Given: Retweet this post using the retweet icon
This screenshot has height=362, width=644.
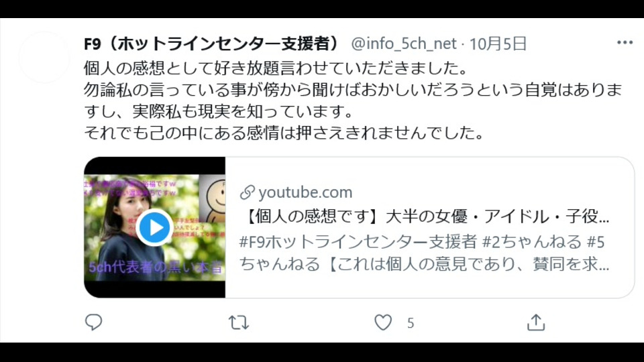Looking at the screenshot, I should (239, 322).
